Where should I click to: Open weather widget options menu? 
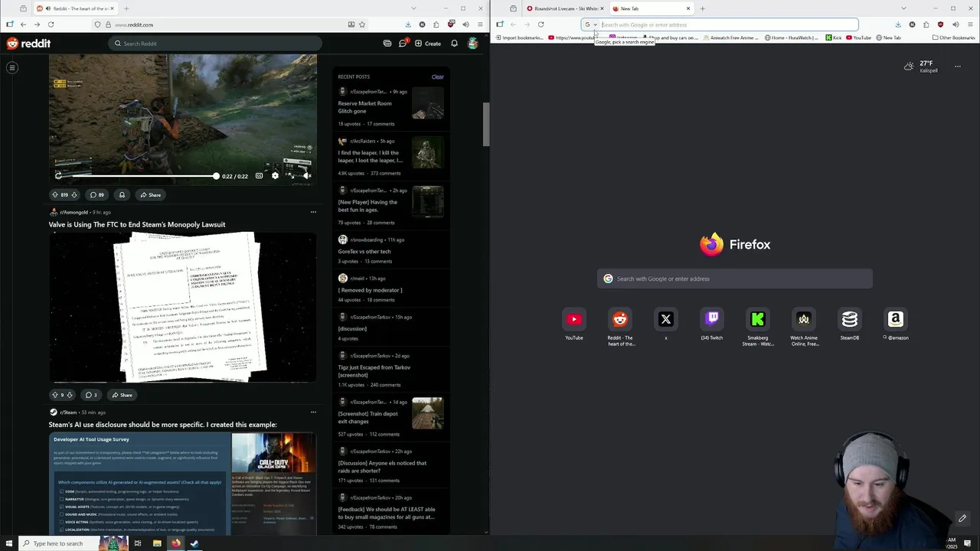point(957,67)
